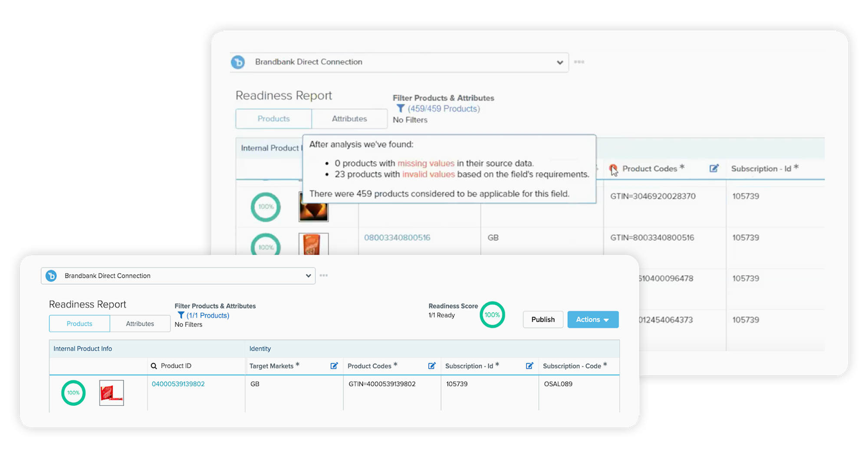Select the GB cell in back window
Screen dimensions: 868x461
pos(493,238)
